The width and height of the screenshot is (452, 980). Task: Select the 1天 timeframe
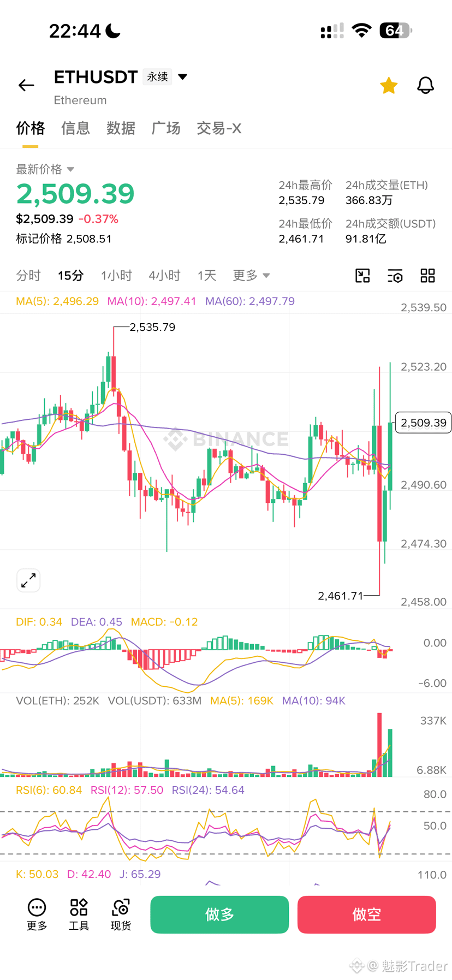(x=207, y=276)
